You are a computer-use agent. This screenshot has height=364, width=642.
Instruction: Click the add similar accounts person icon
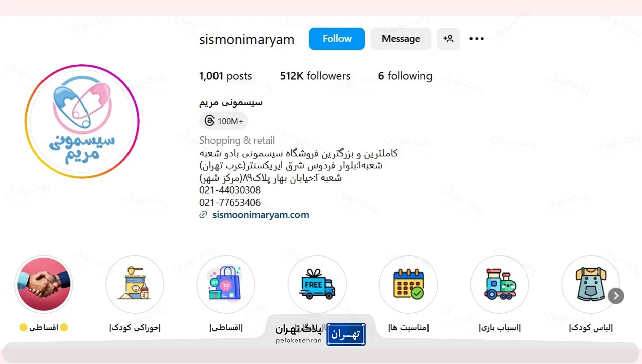[x=448, y=39]
